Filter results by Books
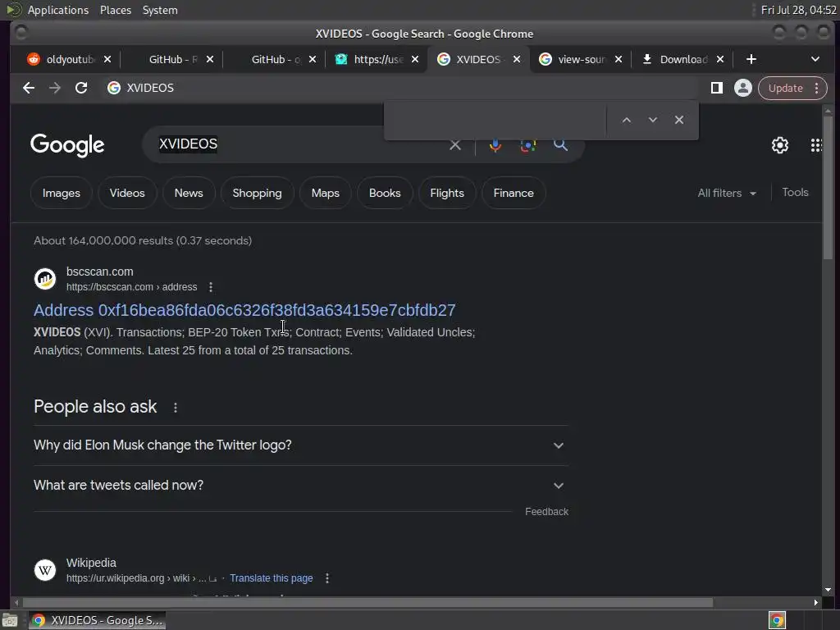Screen dimensions: 840x630 pos(385,193)
